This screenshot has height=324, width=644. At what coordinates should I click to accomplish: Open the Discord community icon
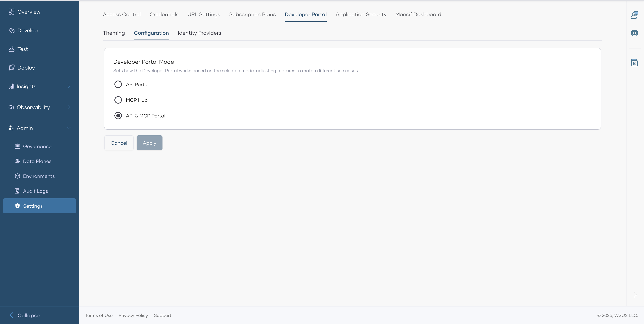click(634, 33)
